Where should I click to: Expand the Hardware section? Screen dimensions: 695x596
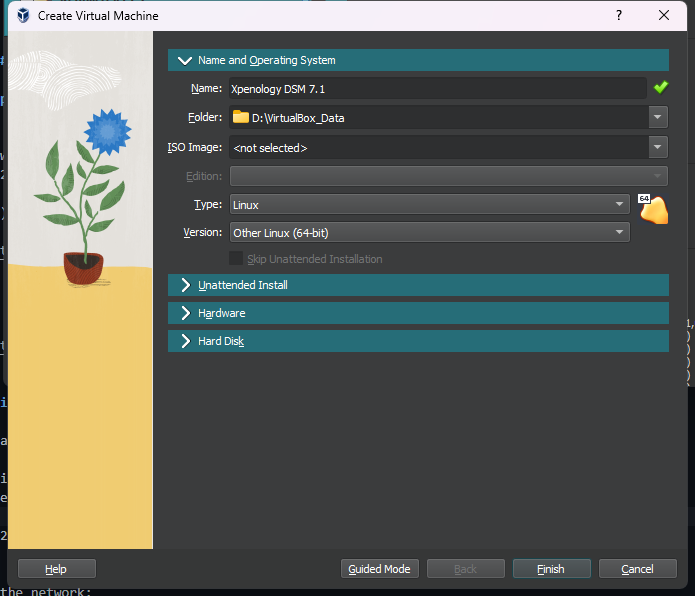coord(418,313)
